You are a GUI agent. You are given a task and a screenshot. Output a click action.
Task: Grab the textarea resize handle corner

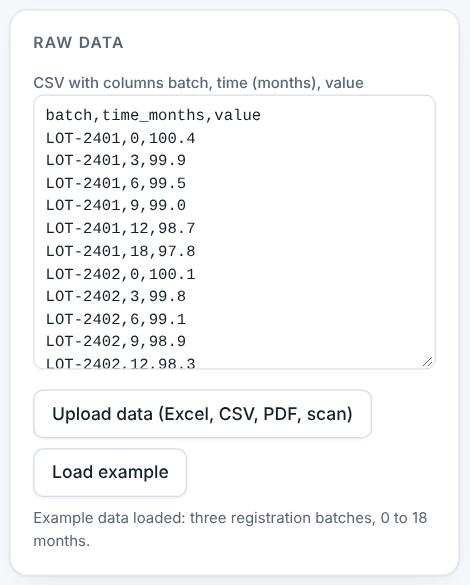pyautogui.click(x=427, y=361)
